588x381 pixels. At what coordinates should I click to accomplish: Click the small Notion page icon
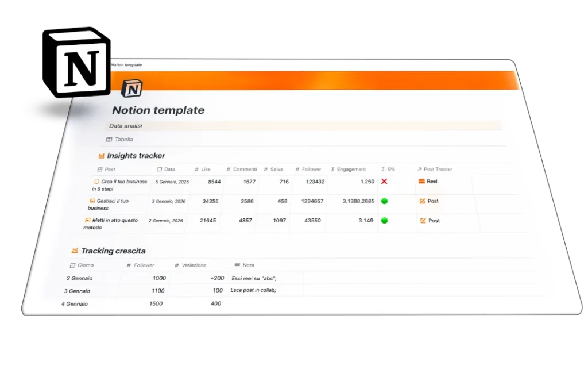(x=132, y=89)
